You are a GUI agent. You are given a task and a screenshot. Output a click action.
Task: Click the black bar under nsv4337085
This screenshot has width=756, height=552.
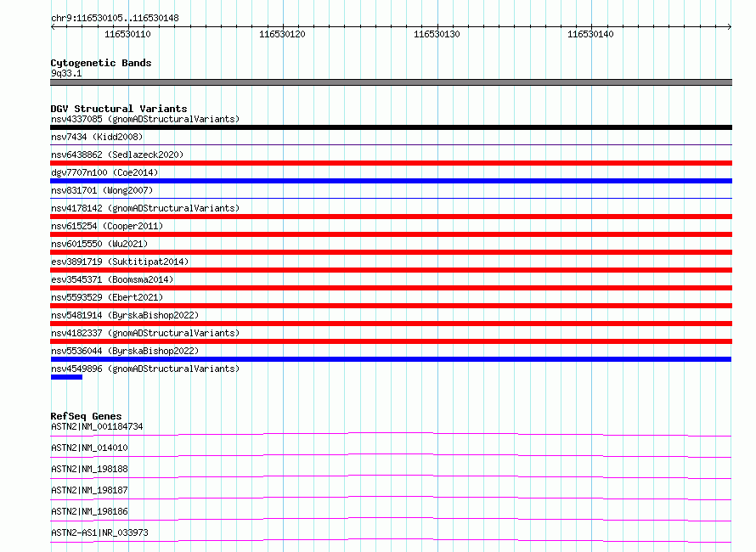(391, 127)
